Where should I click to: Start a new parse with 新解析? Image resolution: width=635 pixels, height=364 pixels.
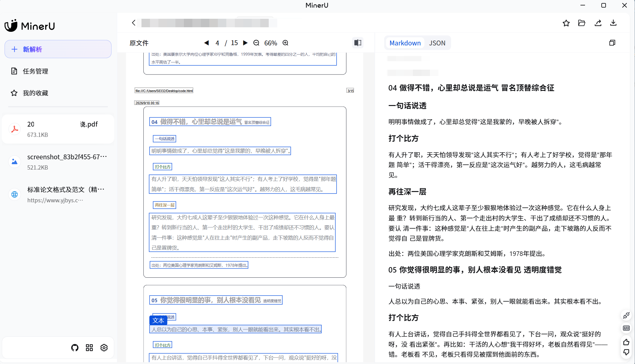click(x=58, y=49)
